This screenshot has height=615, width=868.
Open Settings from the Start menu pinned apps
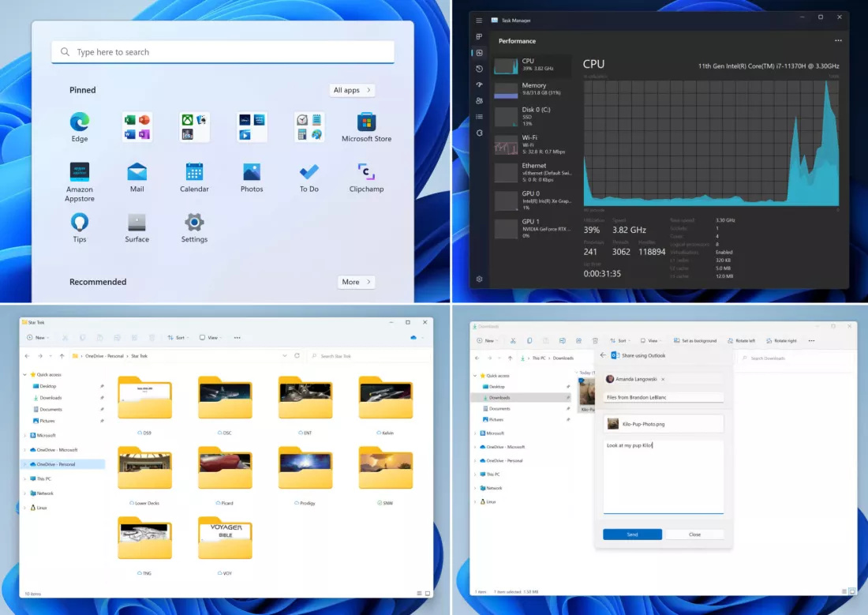coord(194,227)
